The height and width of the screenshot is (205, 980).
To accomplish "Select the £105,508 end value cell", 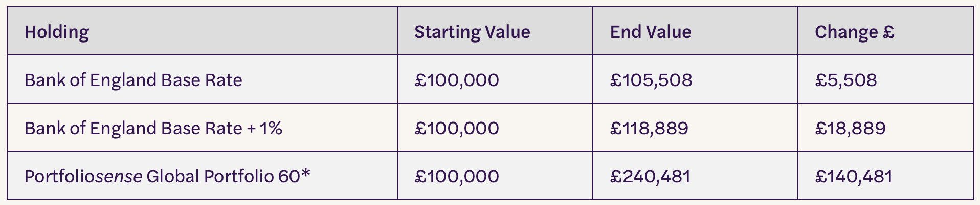I will pos(695,79).
